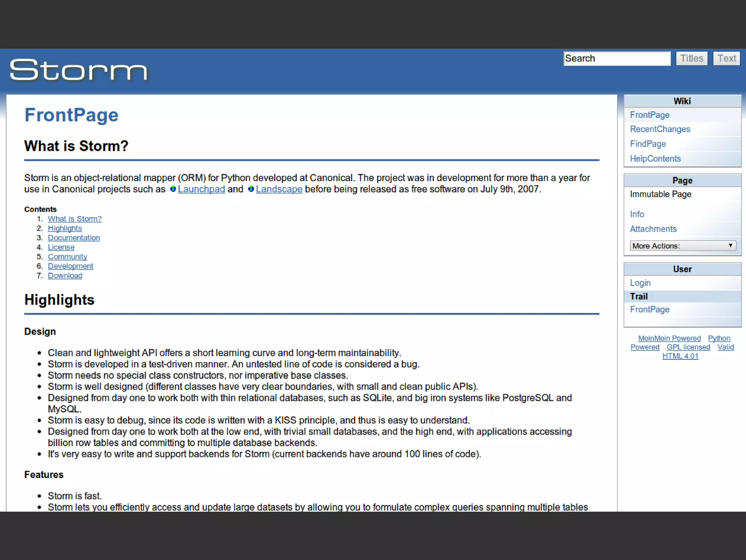
Task: Go to HelpContents in sidebar
Action: (x=655, y=159)
